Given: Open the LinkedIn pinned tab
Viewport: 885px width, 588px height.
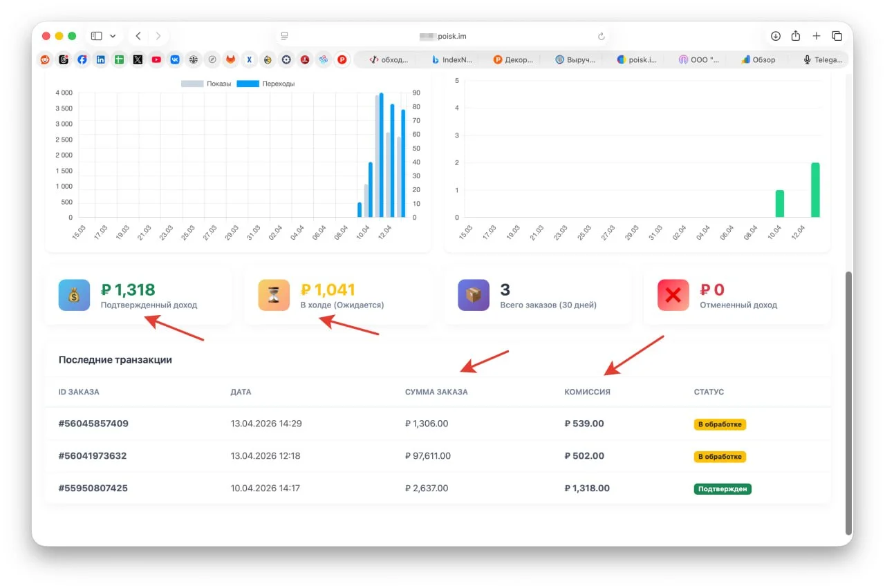Looking at the screenshot, I should click(x=101, y=60).
